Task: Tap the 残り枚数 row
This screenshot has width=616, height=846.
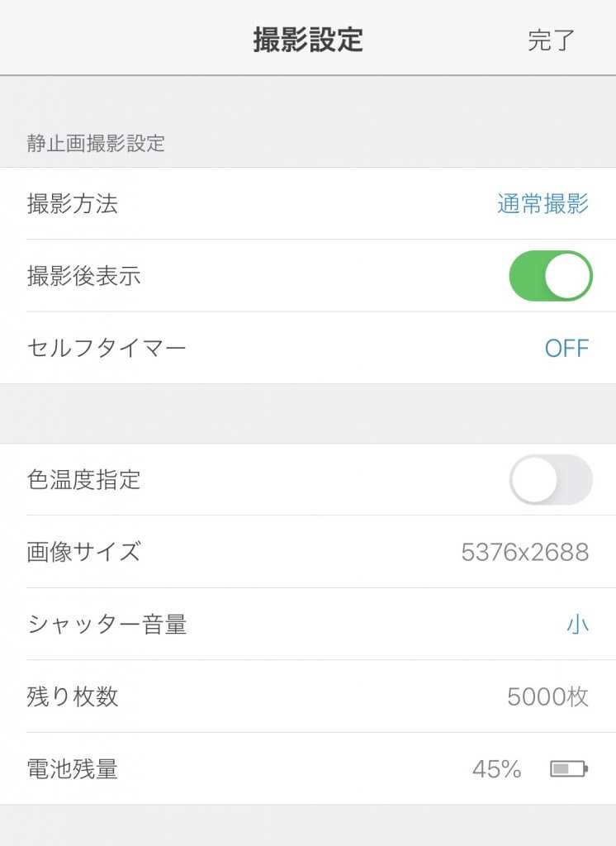Action: 308,696
